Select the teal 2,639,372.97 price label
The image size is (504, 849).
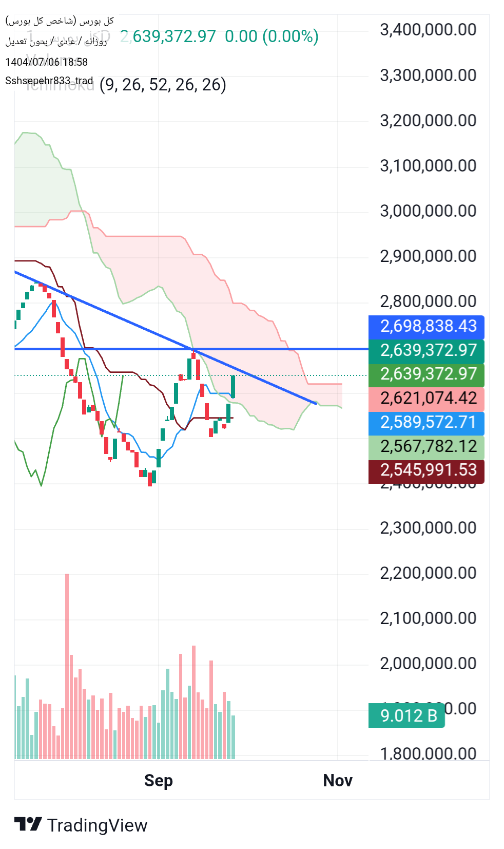tap(427, 351)
